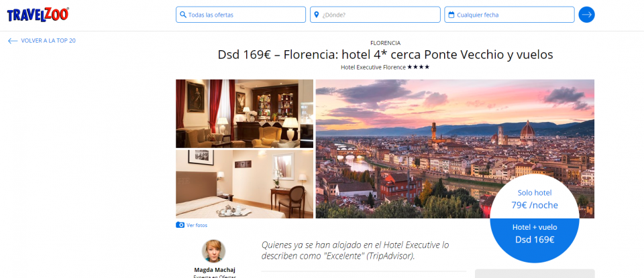Viewport: 644px width, 278px height.
Task: Select Solo hotel 79€ /noche option
Action: click(535, 199)
